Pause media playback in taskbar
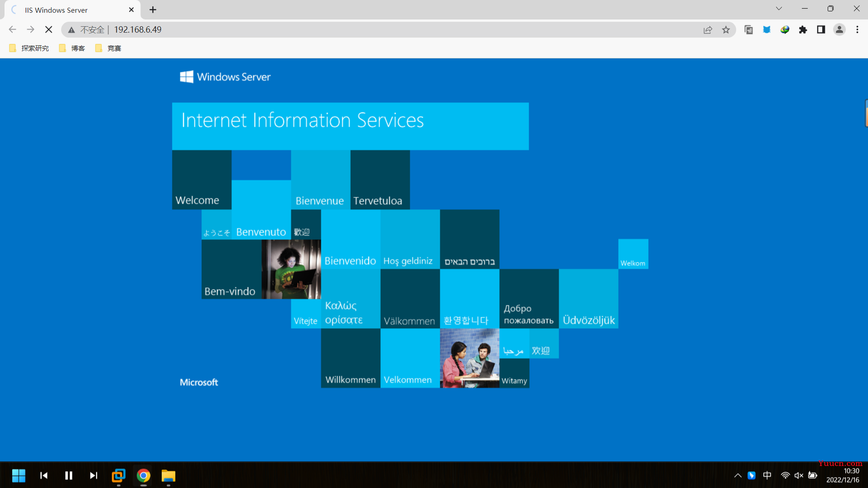868x488 pixels. click(x=69, y=475)
